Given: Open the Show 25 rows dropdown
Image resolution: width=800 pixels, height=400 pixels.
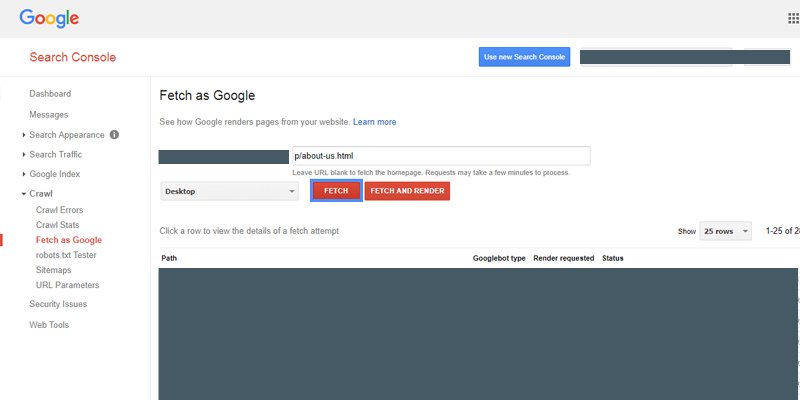Looking at the screenshot, I should coord(725,231).
